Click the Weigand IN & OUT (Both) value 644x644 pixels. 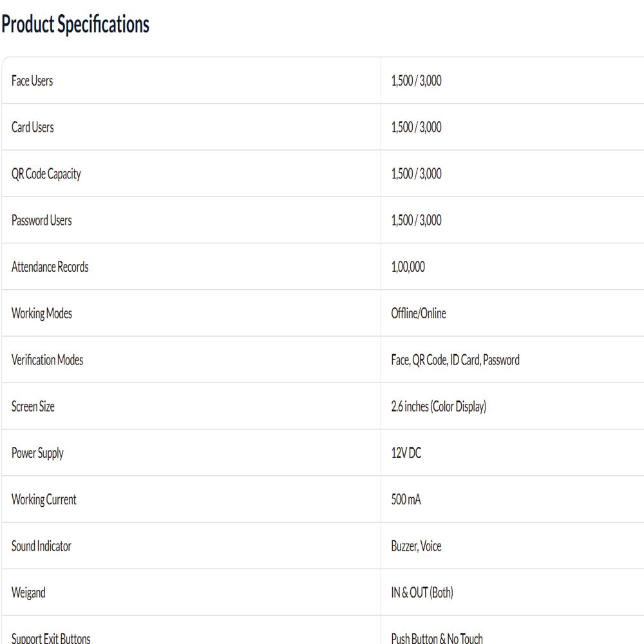[x=422, y=592]
